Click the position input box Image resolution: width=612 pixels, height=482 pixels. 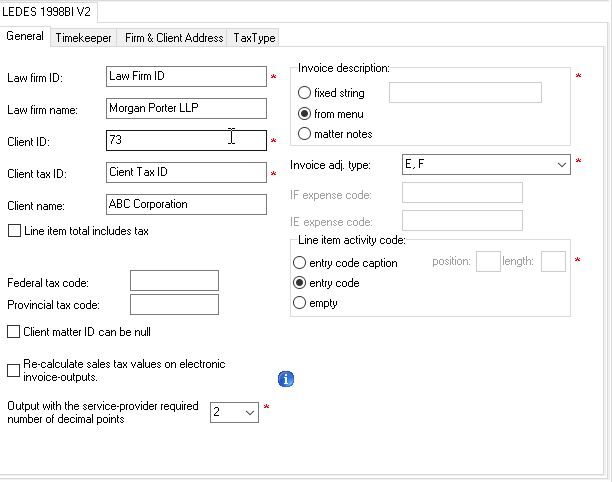[488, 261]
